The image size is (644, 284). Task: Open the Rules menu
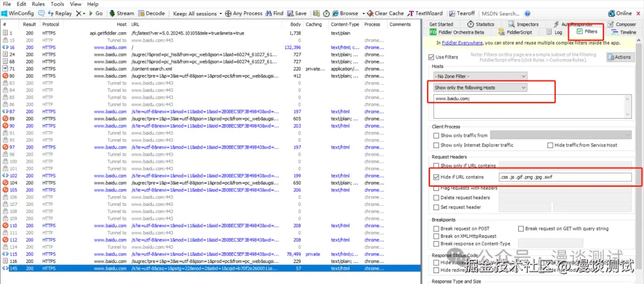point(39,4)
